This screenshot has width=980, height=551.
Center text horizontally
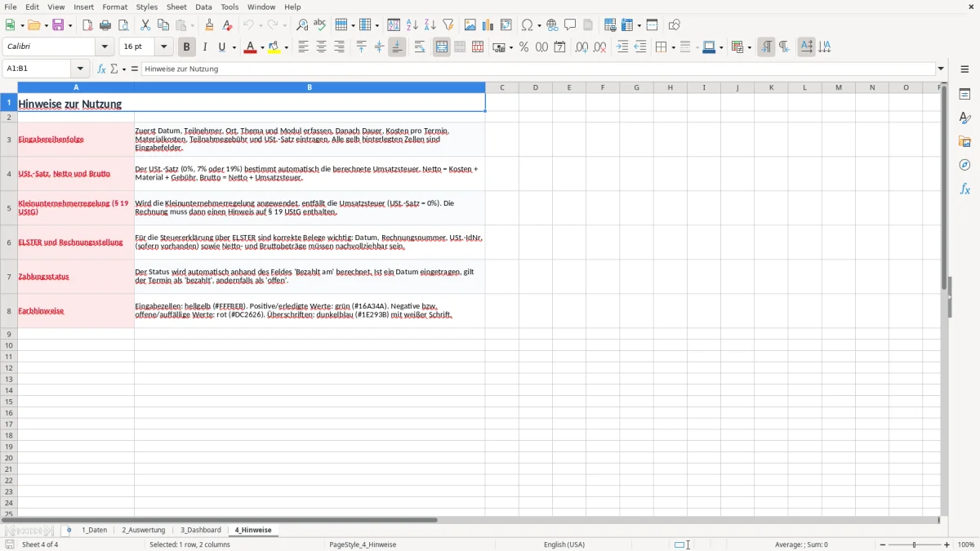click(x=321, y=47)
